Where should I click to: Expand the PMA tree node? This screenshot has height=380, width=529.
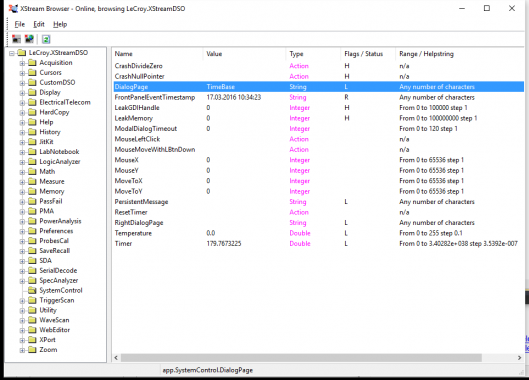click(x=22, y=212)
